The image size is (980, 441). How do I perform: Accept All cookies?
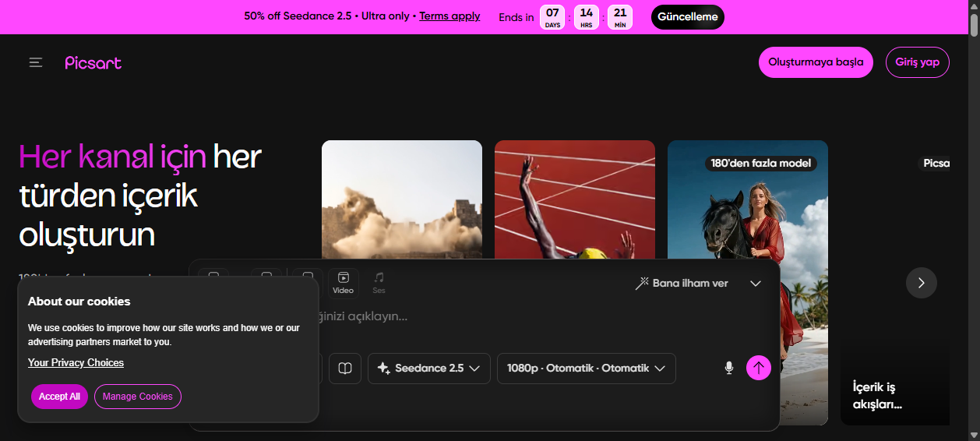pos(59,397)
